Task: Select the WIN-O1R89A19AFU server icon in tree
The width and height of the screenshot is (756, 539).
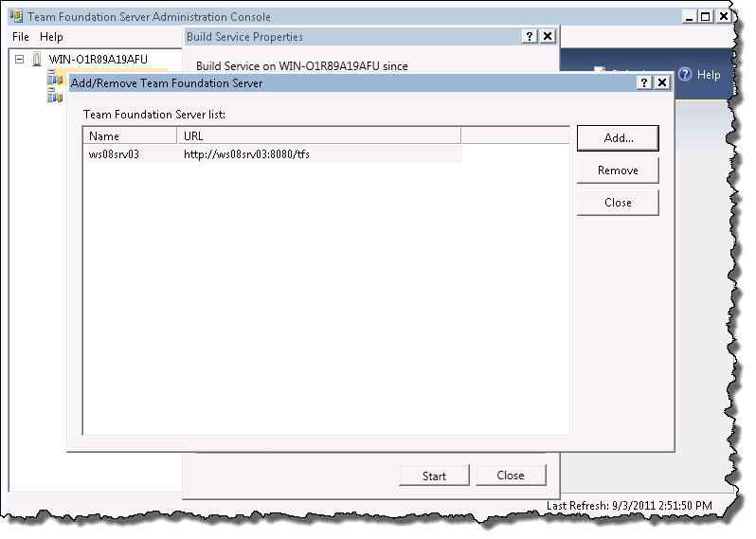Action: coord(37,59)
